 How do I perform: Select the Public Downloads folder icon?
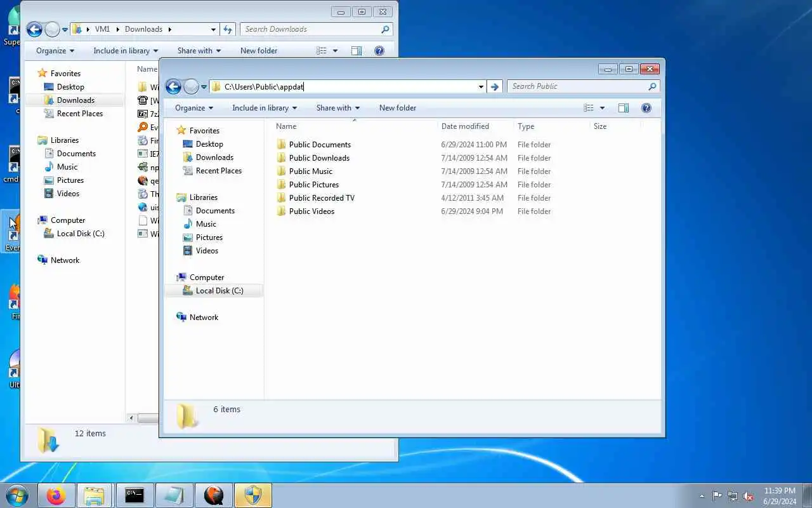pyautogui.click(x=282, y=158)
